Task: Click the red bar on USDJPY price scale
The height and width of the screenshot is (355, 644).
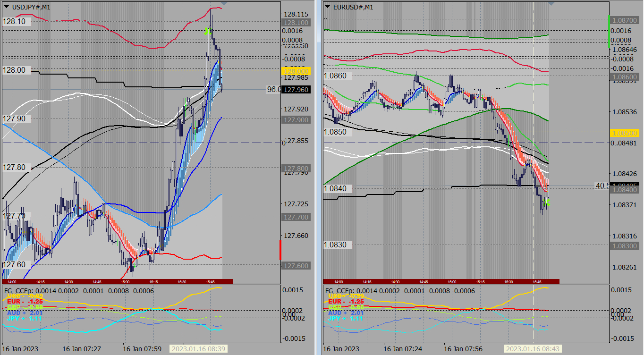Action: pyautogui.click(x=280, y=250)
